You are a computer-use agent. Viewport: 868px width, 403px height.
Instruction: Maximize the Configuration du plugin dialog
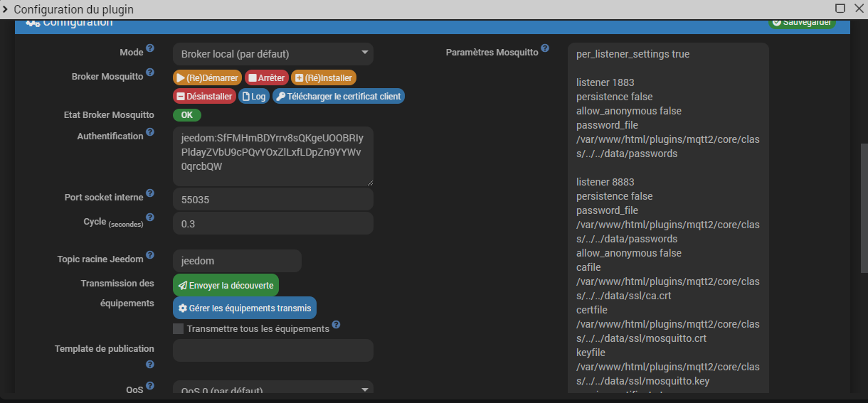(x=840, y=9)
